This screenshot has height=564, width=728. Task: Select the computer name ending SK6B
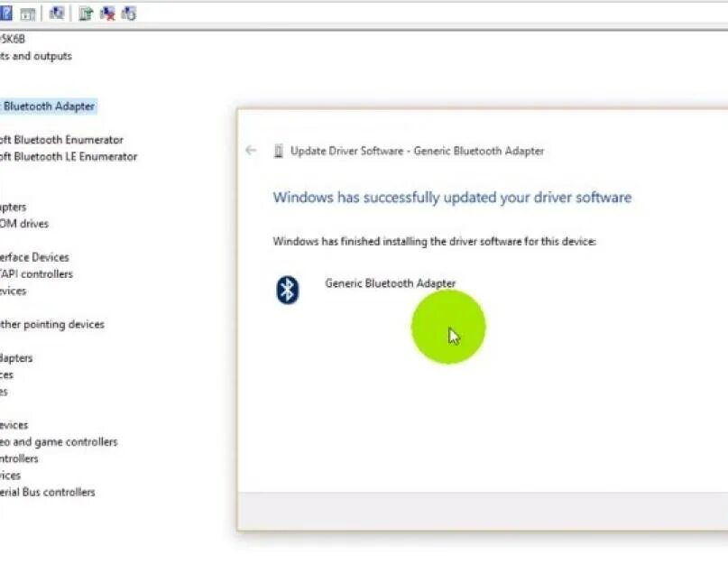pyautogui.click(x=13, y=39)
